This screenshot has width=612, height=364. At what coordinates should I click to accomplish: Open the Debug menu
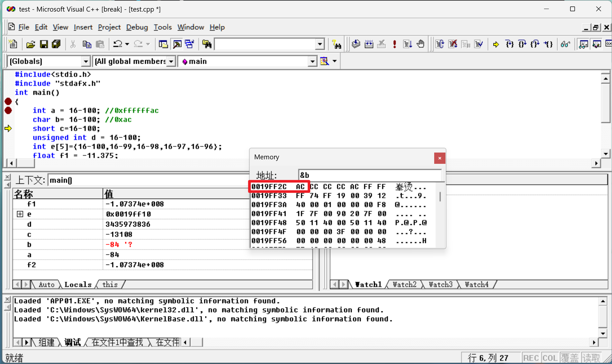pyautogui.click(x=137, y=27)
